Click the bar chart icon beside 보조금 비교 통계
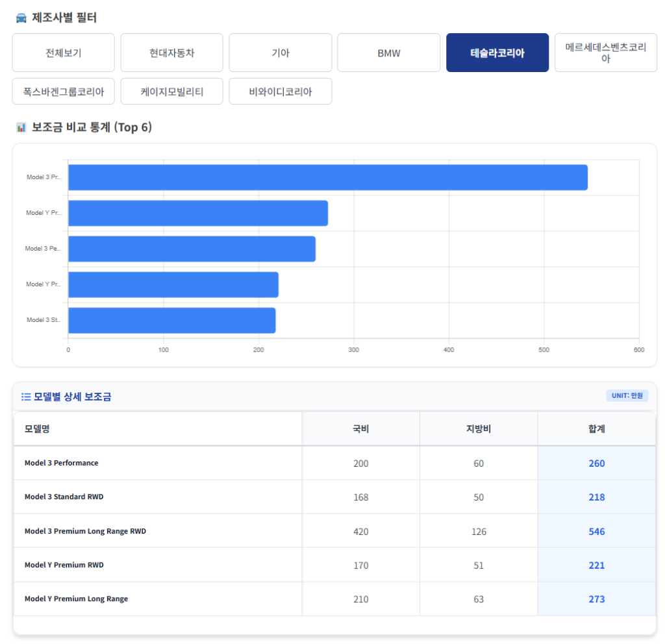665x644 pixels. click(x=21, y=127)
